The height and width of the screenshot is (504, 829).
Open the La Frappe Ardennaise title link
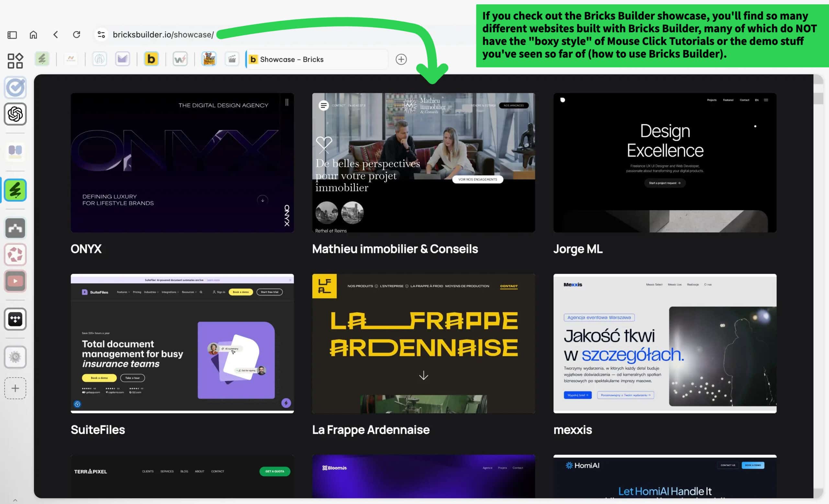(370, 430)
